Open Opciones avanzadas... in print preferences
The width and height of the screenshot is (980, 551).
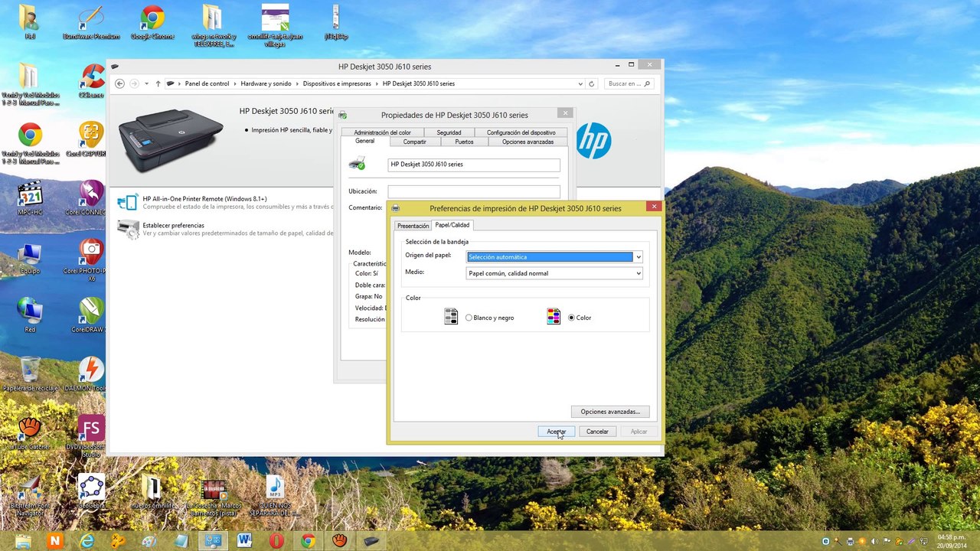click(x=610, y=412)
